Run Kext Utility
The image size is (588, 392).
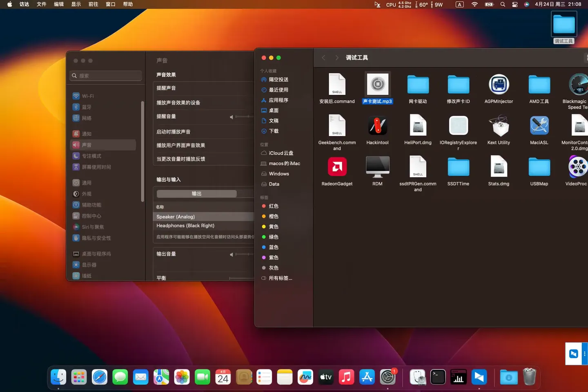click(499, 125)
